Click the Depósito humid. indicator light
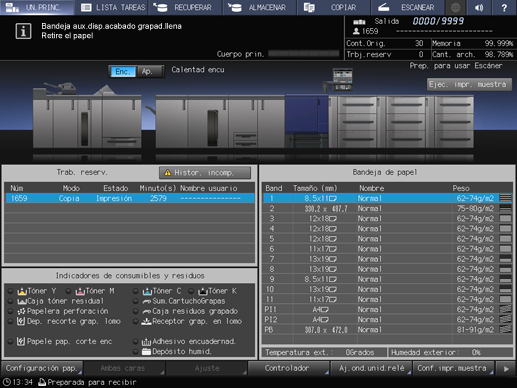The width and height of the screenshot is (517, 388). 135,351
